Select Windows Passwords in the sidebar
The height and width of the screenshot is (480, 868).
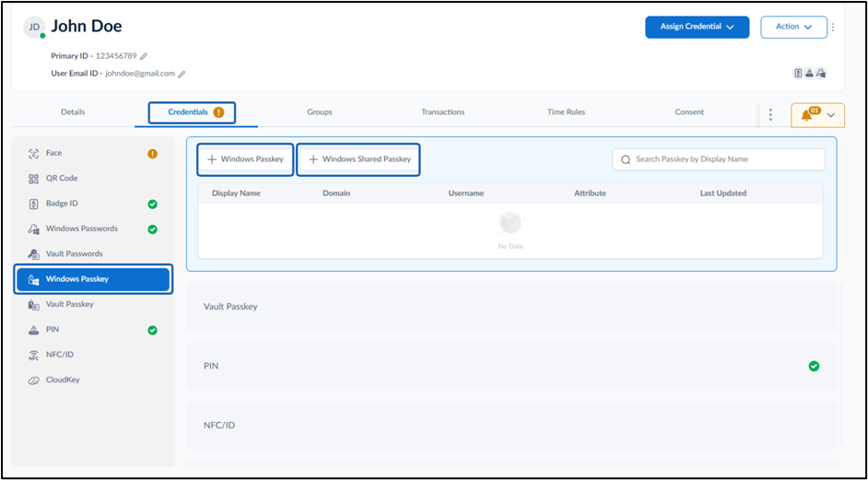93,228
